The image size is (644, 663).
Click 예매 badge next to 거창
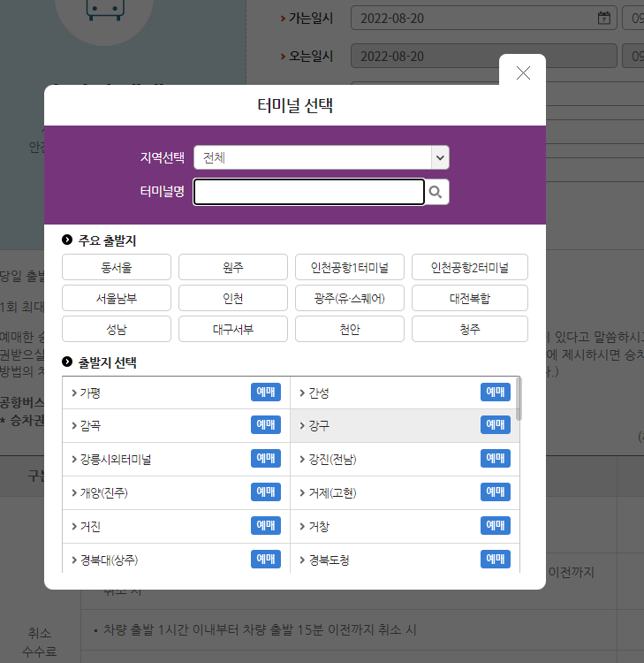click(x=496, y=526)
